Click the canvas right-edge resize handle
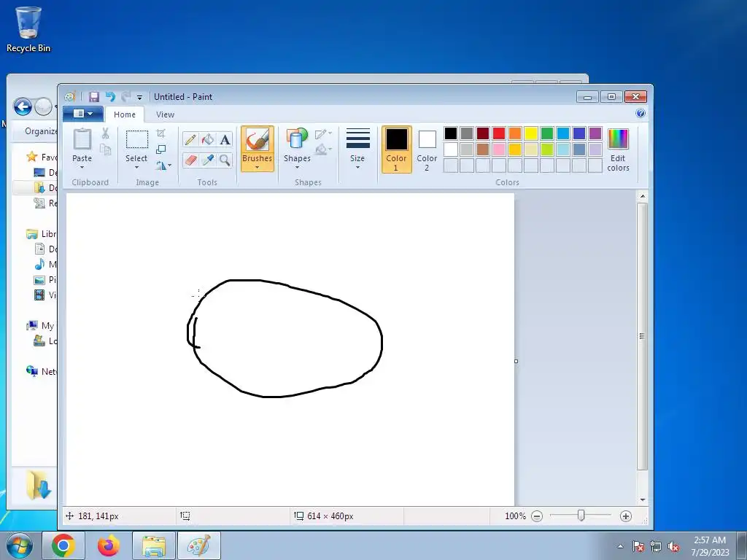This screenshot has width=747, height=560. pos(516,362)
